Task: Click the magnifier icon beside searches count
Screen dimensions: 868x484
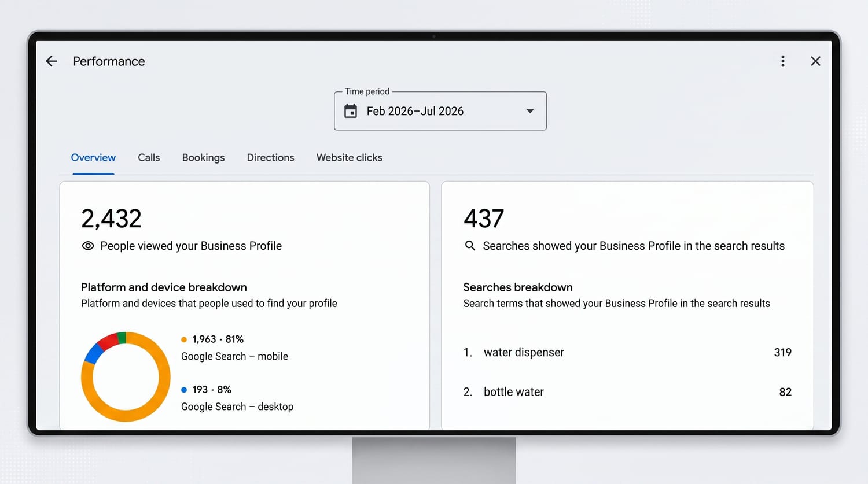Action: point(470,246)
